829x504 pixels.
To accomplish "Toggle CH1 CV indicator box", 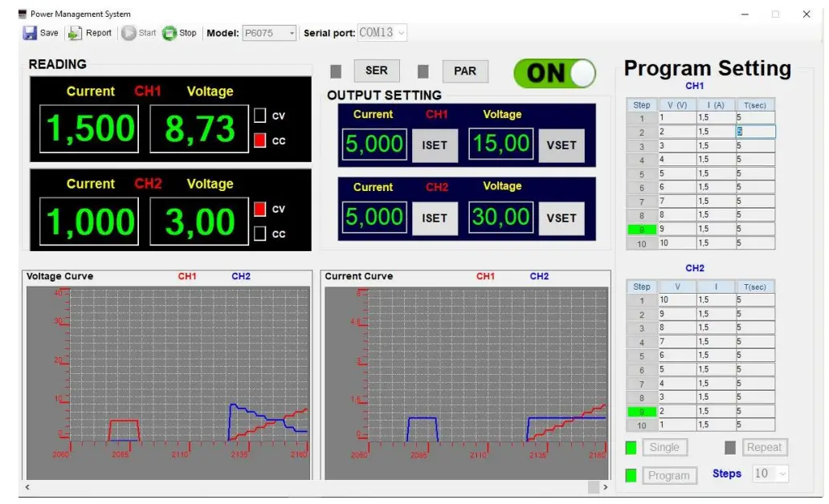I will coord(259,116).
